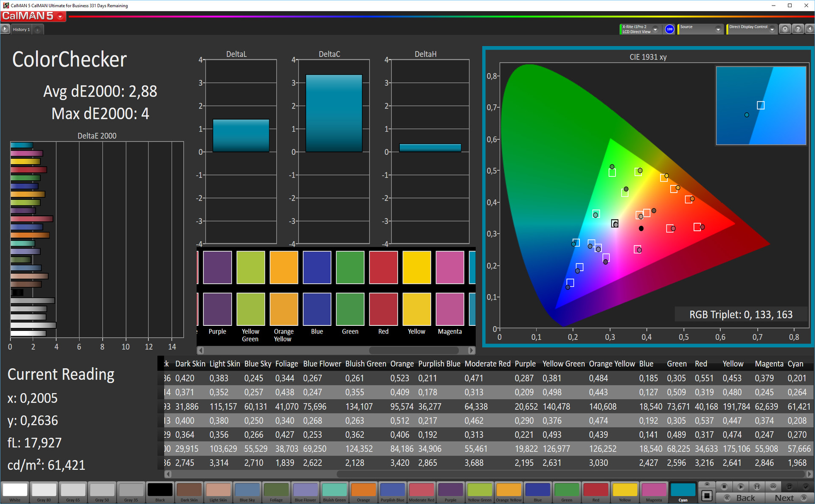The height and width of the screenshot is (504, 815).
Task: Open the help question mark icon
Action: click(798, 29)
